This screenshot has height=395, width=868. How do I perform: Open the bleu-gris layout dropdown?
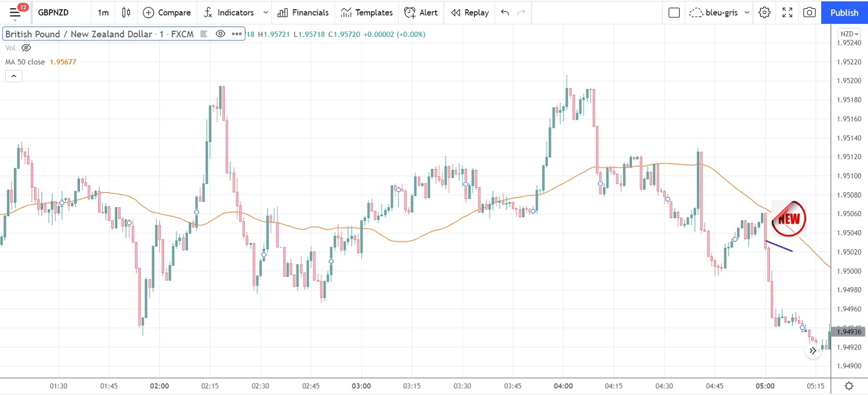tap(747, 12)
